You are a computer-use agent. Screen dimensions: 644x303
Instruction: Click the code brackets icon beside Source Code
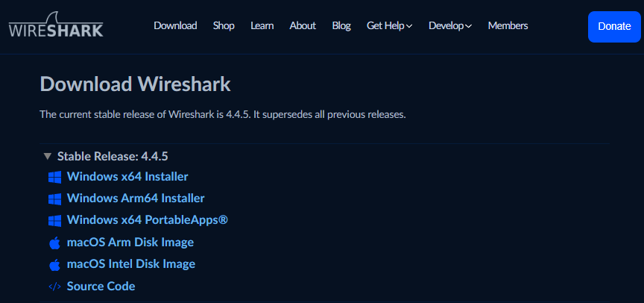pyautogui.click(x=54, y=287)
